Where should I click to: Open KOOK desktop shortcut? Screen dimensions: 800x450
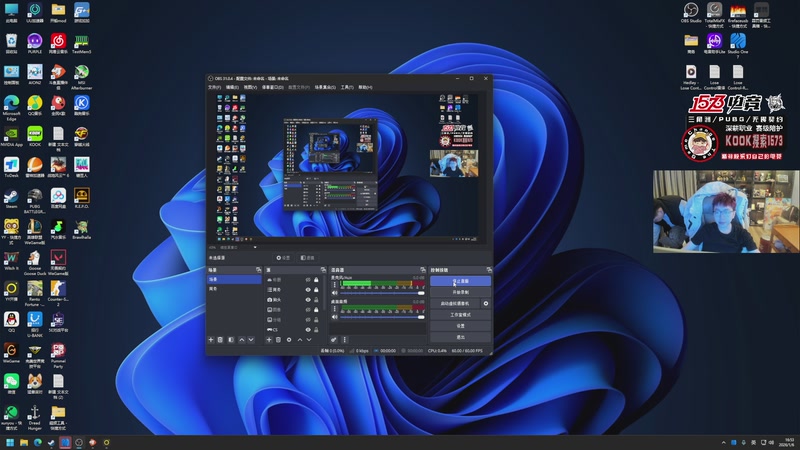[35, 137]
